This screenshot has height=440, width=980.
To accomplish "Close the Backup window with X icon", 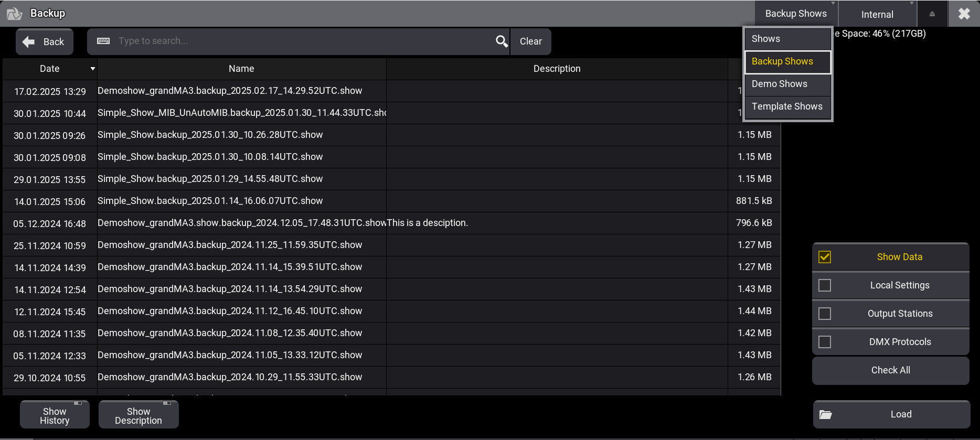I will 964,14.
